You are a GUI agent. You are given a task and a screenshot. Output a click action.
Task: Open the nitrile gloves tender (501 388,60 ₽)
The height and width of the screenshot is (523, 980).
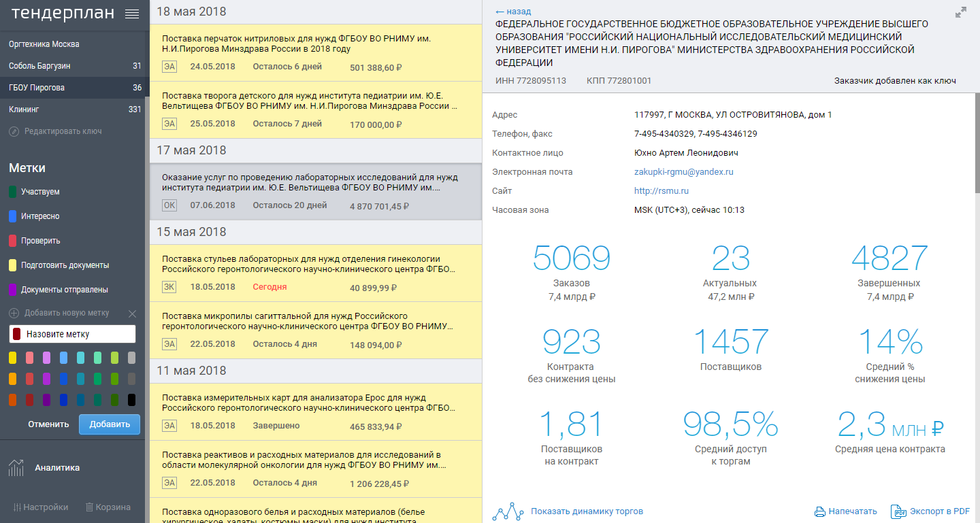click(316, 53)
